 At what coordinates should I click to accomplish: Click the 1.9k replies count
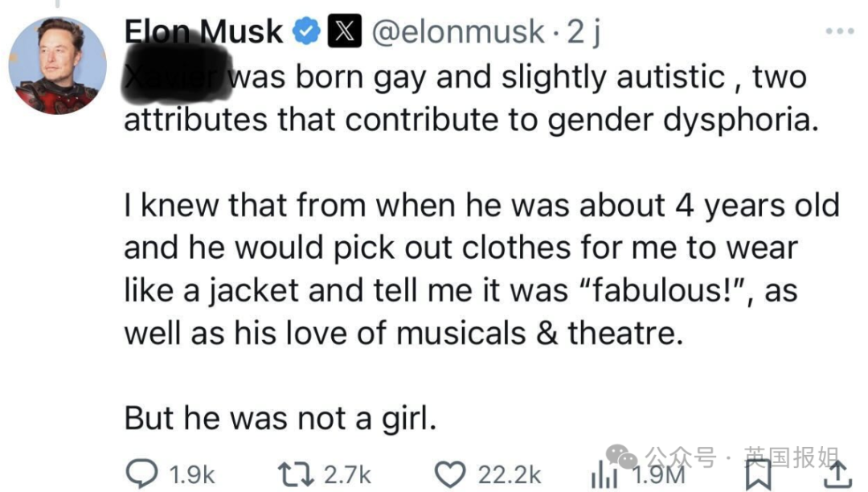coord(193,474)
